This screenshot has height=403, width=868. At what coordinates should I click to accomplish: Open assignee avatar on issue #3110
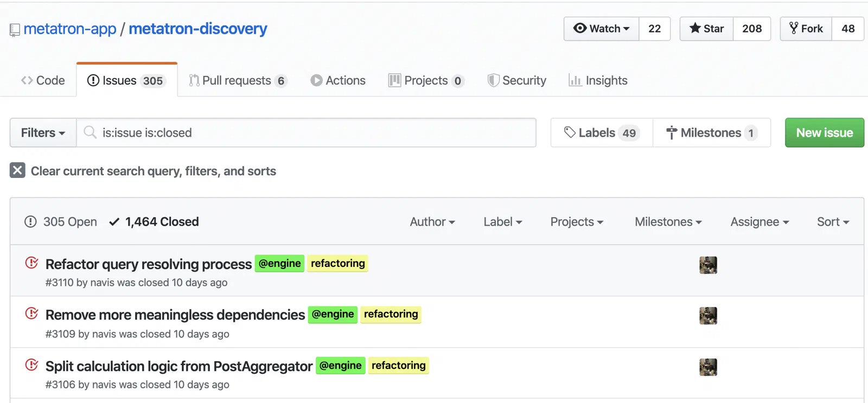[x=708, y=265]
